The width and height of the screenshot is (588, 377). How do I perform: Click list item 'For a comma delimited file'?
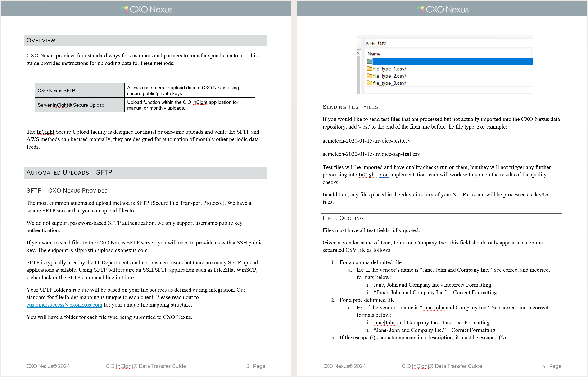[x=371, y=262]
